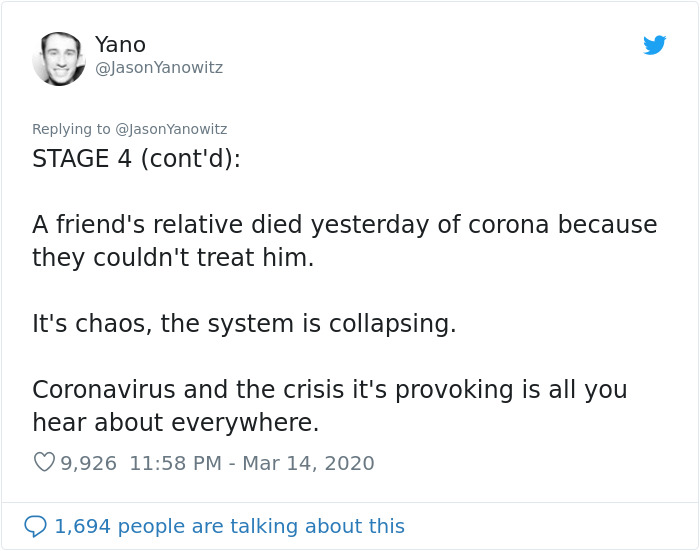Click the "A friend's relative died yesterday" line
This screenshot has width=700, height=551.
pos(344,225)
